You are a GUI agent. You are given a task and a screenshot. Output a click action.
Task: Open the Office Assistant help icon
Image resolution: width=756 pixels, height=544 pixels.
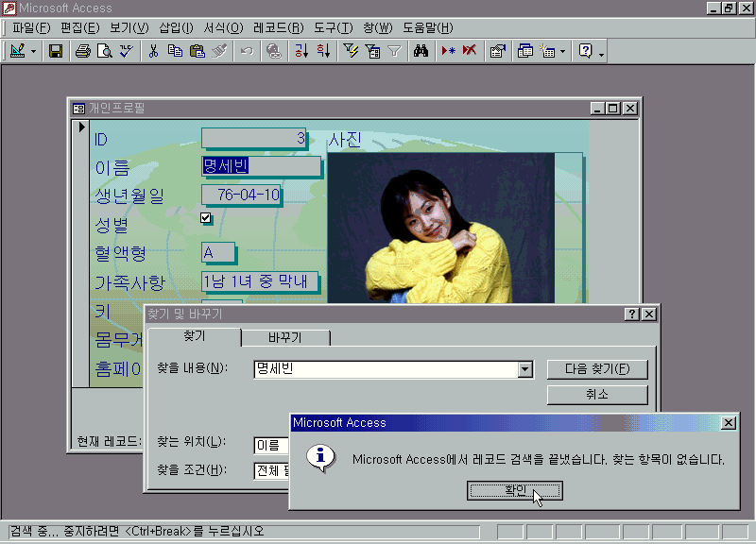coord(585,51)
